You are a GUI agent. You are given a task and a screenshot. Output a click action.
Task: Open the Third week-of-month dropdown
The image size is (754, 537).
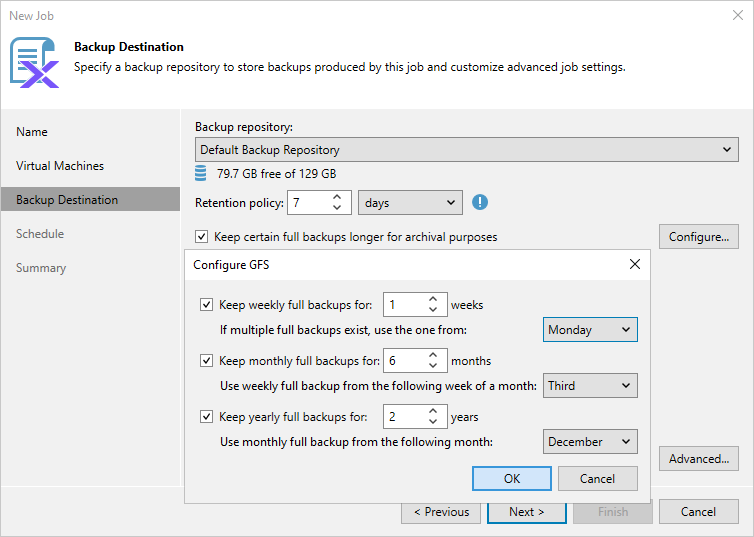(591, 386)
